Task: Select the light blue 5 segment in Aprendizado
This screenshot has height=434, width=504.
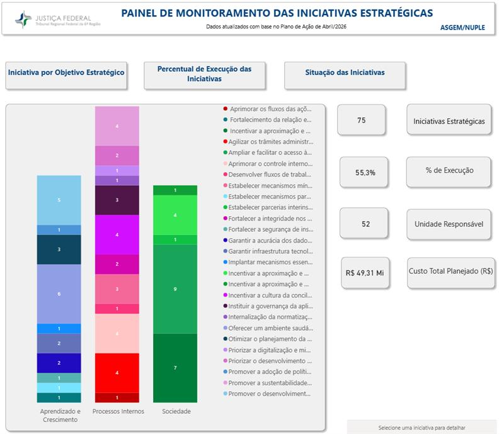Action: pos(59,200)
